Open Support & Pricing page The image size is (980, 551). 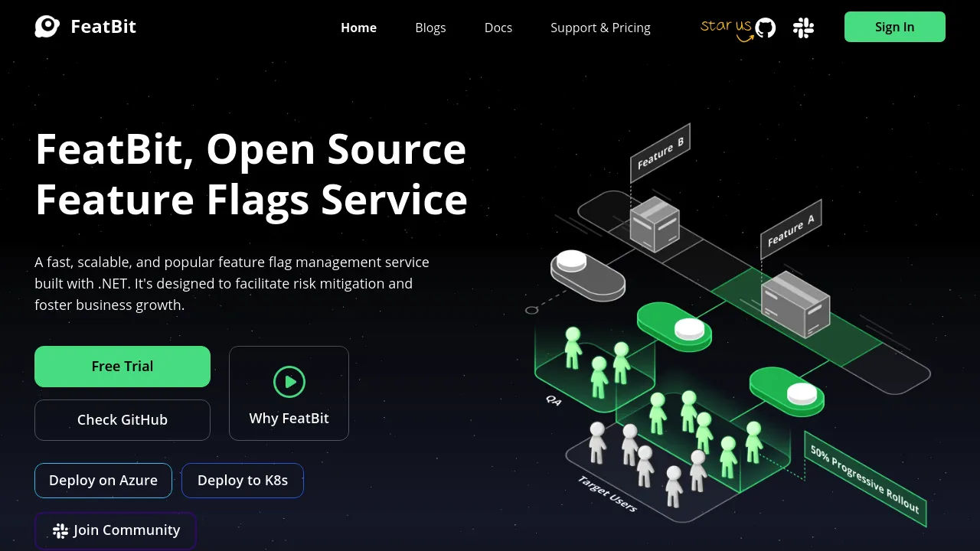click(600, 28)
